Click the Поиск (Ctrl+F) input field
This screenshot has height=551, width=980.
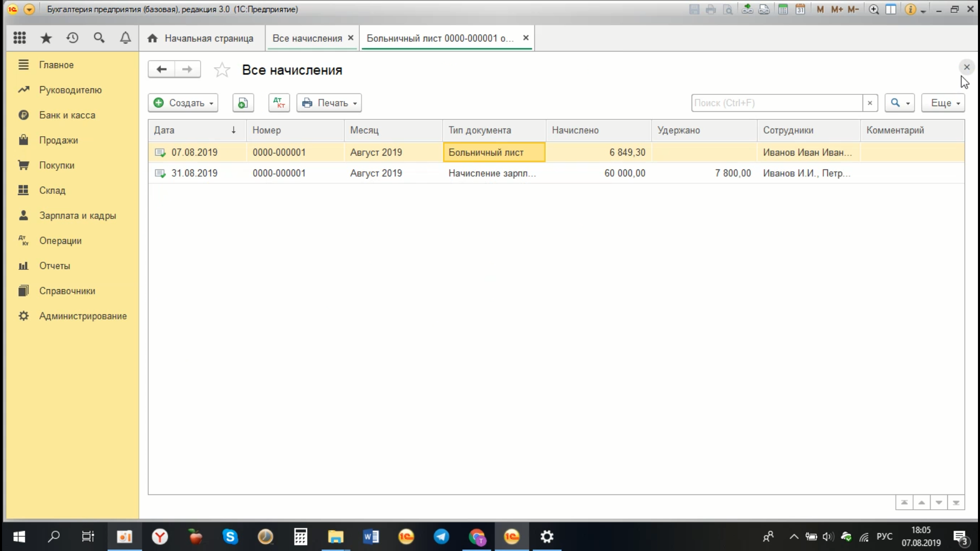click(x=776, y=103)
